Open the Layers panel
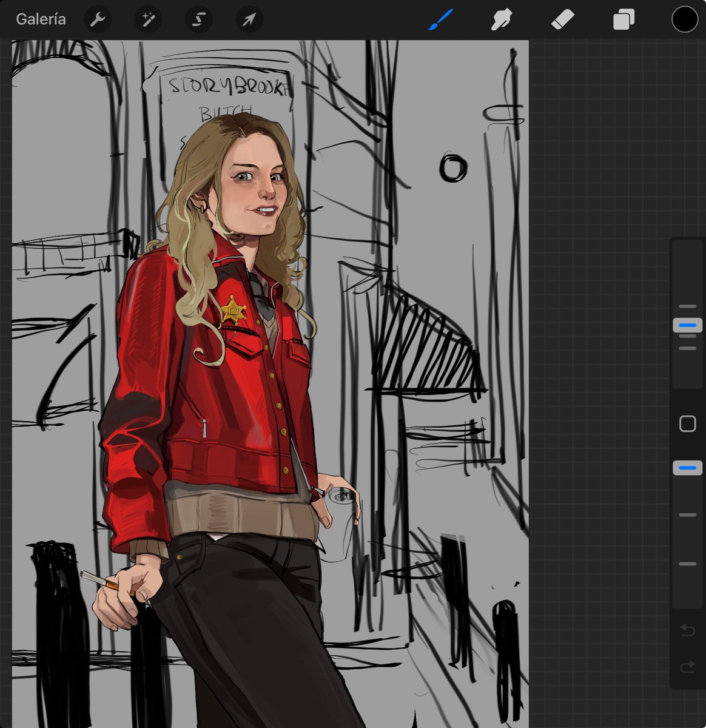 pos(624,19)
